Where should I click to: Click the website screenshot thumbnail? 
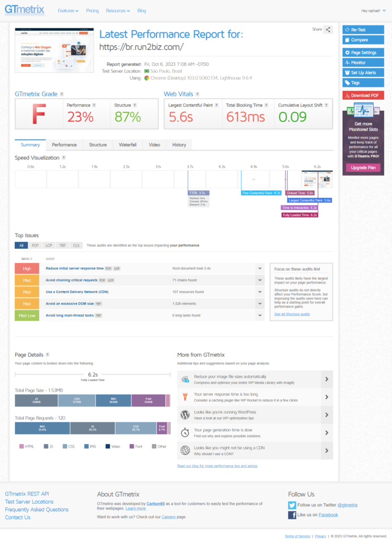click(x=54, y=50)
